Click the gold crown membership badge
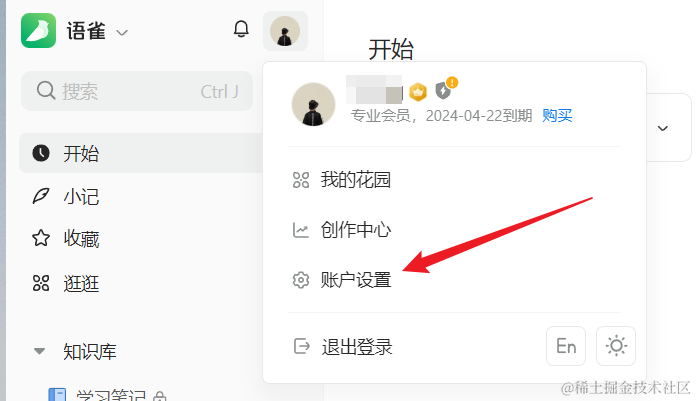This screenshot has width=696, height=401. (x=418, y=92)
